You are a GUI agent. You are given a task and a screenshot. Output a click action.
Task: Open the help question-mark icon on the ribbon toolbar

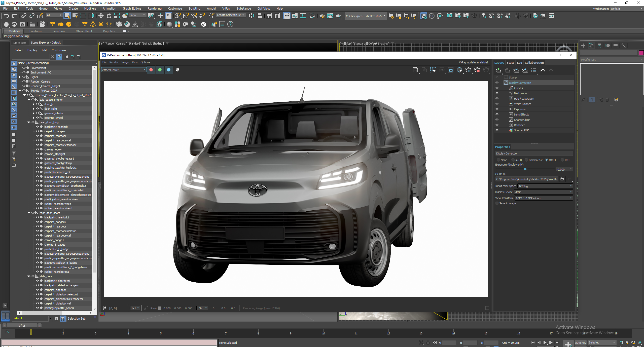pos(230,24)
